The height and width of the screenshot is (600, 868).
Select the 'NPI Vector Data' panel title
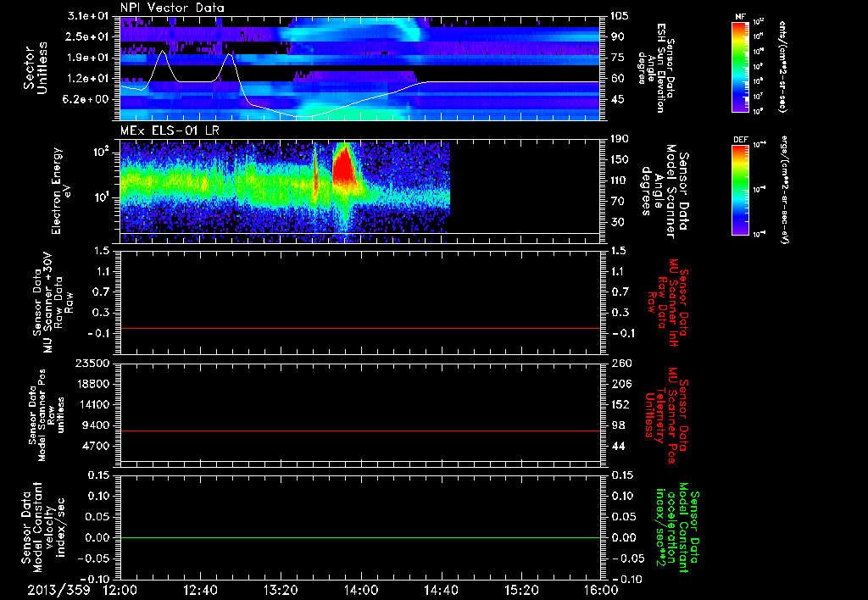172,8
